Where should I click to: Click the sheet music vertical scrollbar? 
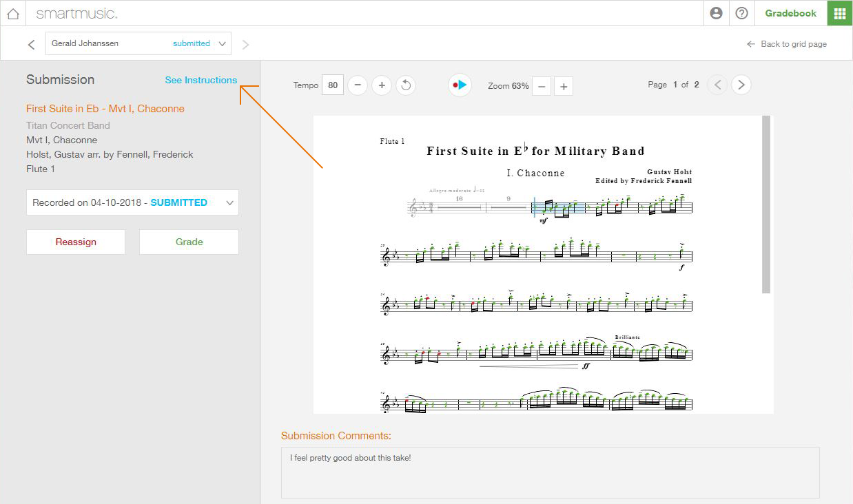pos(765,204)
